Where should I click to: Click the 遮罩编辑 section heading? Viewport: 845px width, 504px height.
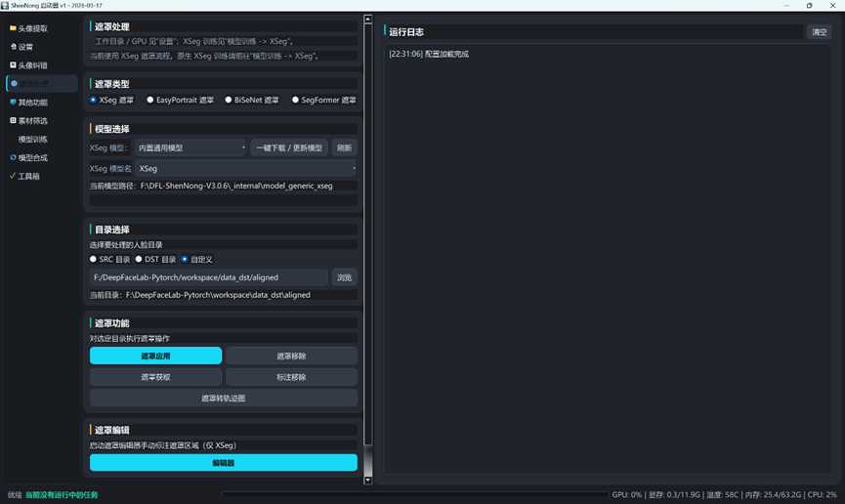point(112,430)
